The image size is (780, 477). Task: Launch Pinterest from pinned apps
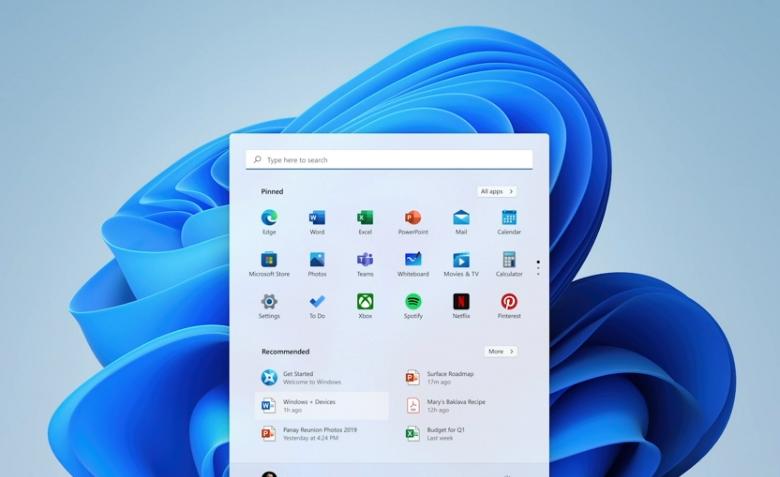pos(509,306)
